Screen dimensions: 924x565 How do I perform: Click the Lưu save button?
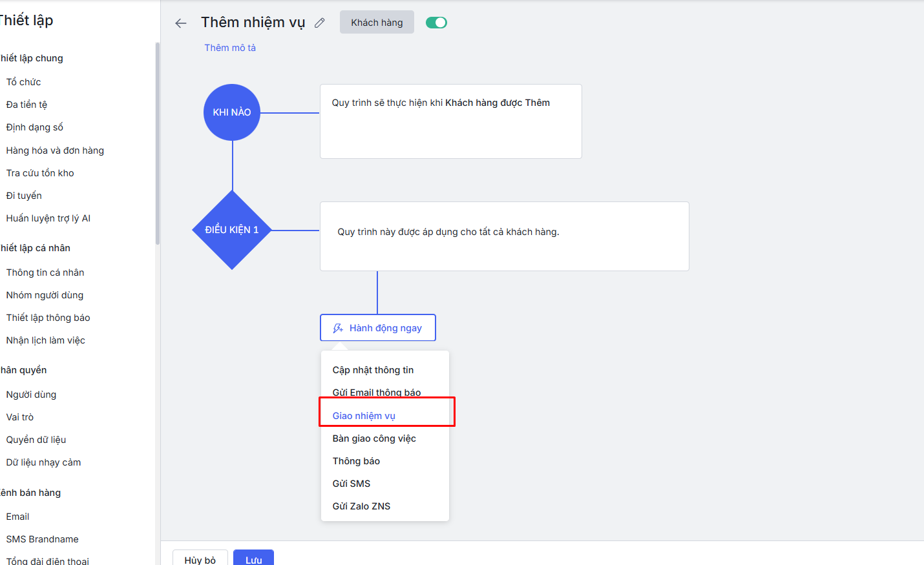click(253, 559)
